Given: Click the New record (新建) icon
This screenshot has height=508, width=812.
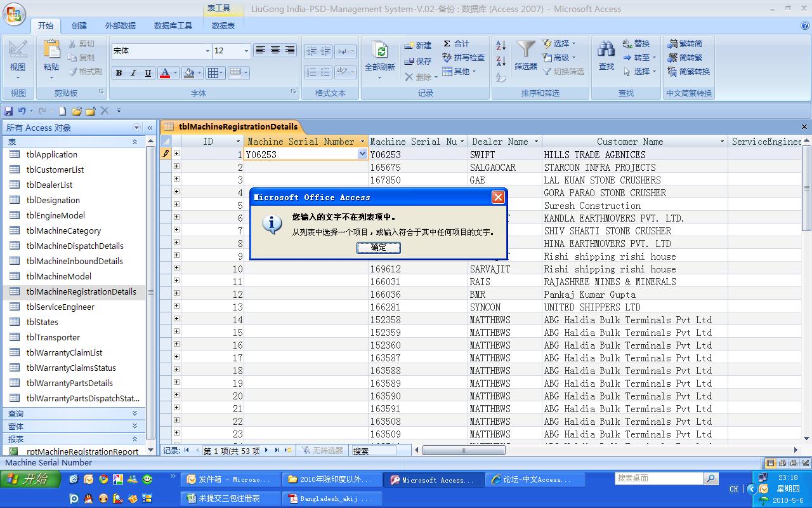Looking at the screenshot, I should (409, 45).
